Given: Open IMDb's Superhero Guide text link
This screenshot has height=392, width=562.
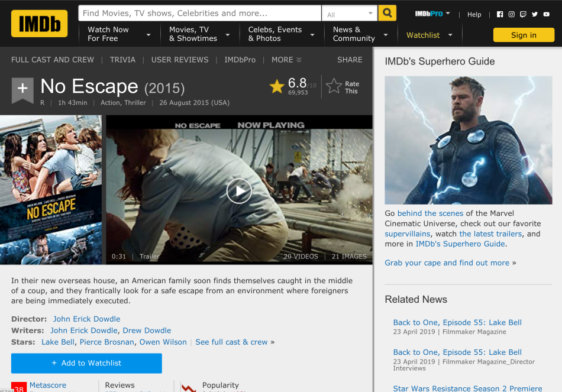Looking at the screenshot, I should click(x=461, y=244).
